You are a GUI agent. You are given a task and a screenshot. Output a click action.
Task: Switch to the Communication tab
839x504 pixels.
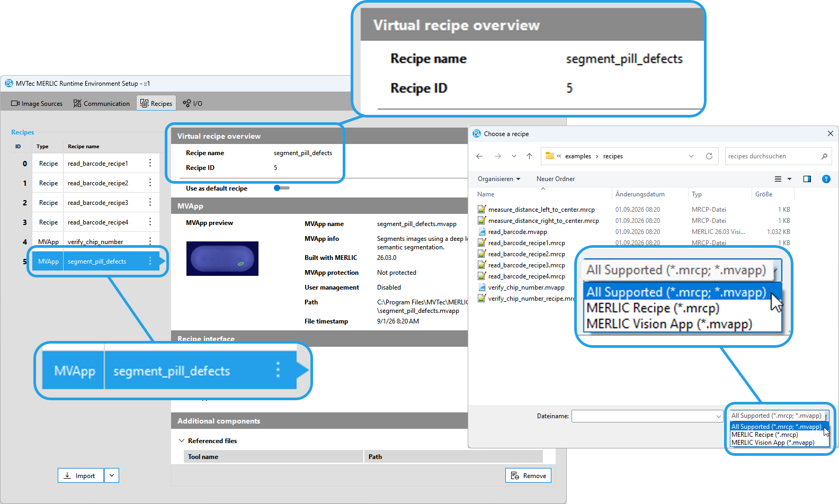(101, 103)
